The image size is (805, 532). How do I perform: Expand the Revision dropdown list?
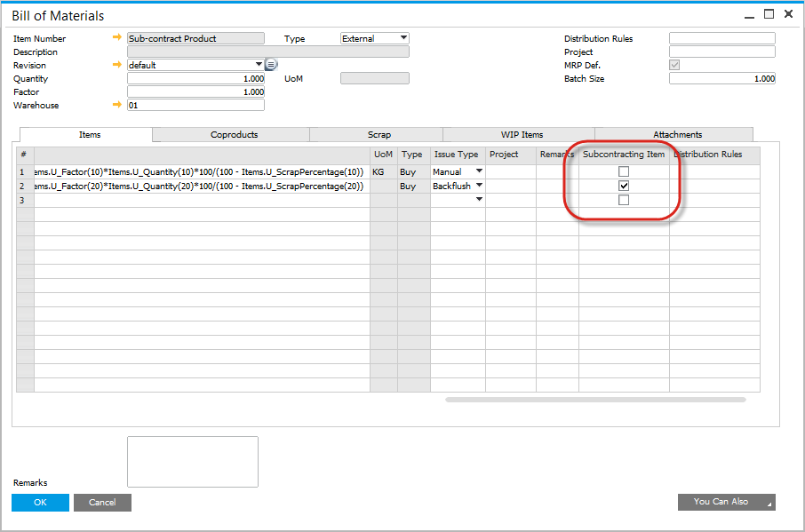click(x=259, y=65)
